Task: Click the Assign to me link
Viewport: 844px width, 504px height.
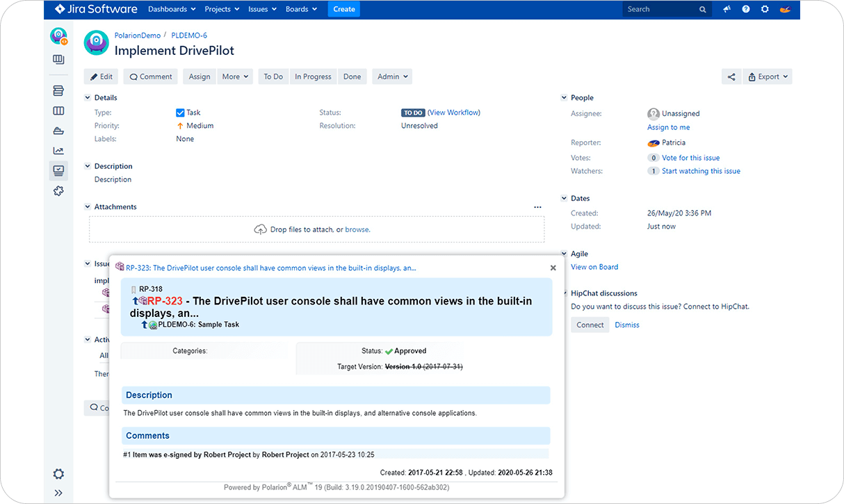Action: coord(669,127)
